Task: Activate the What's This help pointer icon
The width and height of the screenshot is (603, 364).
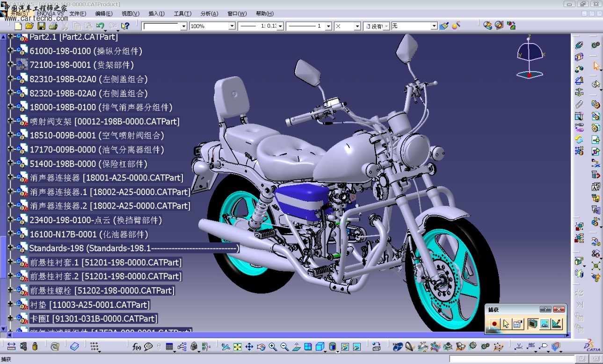Action: [125, 26]
